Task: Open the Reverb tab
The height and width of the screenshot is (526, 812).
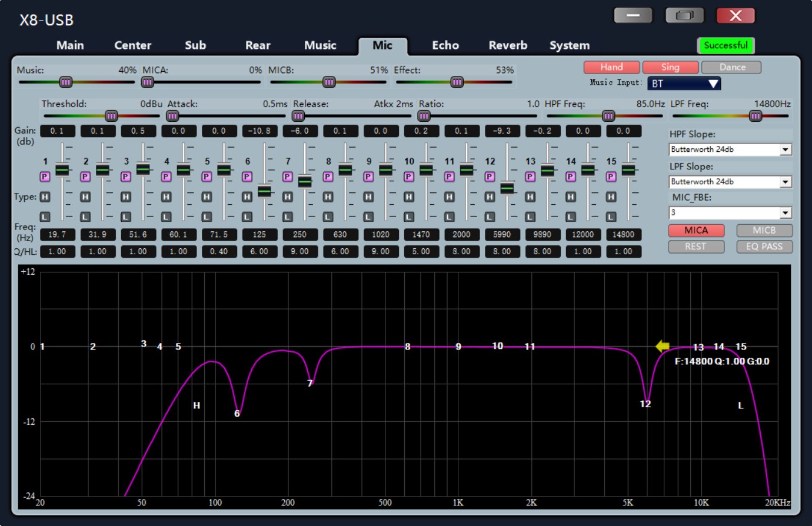Action: click(508, 45)
